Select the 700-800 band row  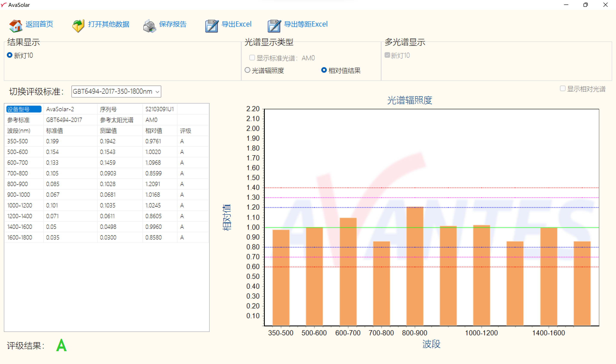click(107, 173)
